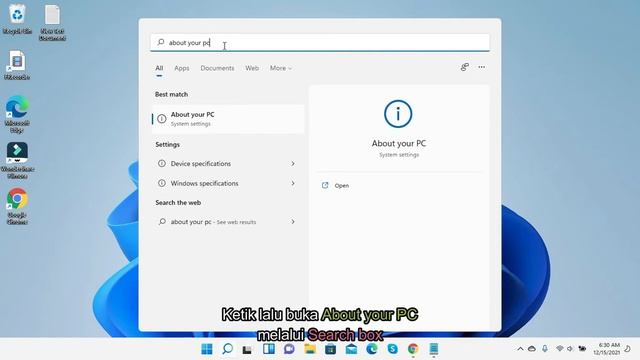Click the search box magnifier icon
Screen dimensions: 640x360
(161, 42)
